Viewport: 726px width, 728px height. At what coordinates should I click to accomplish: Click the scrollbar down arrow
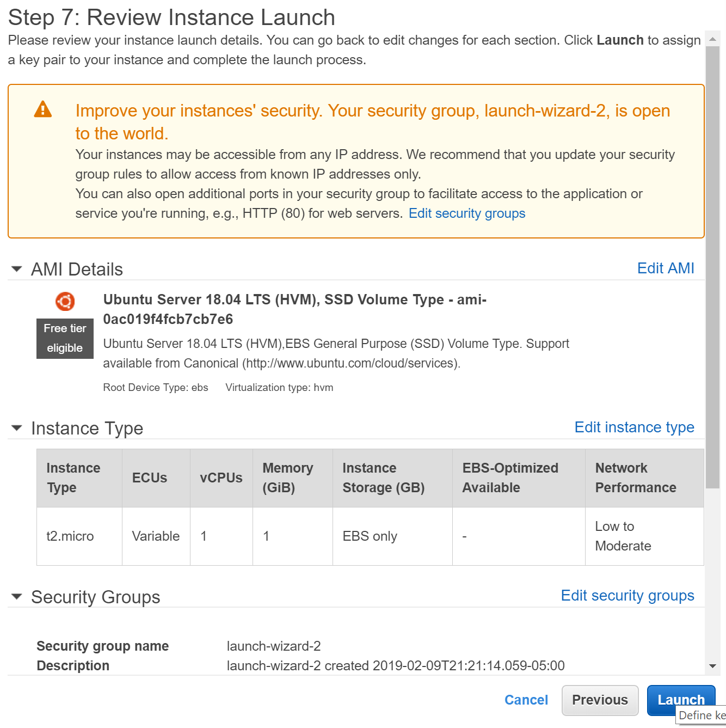tap(712, 666)
